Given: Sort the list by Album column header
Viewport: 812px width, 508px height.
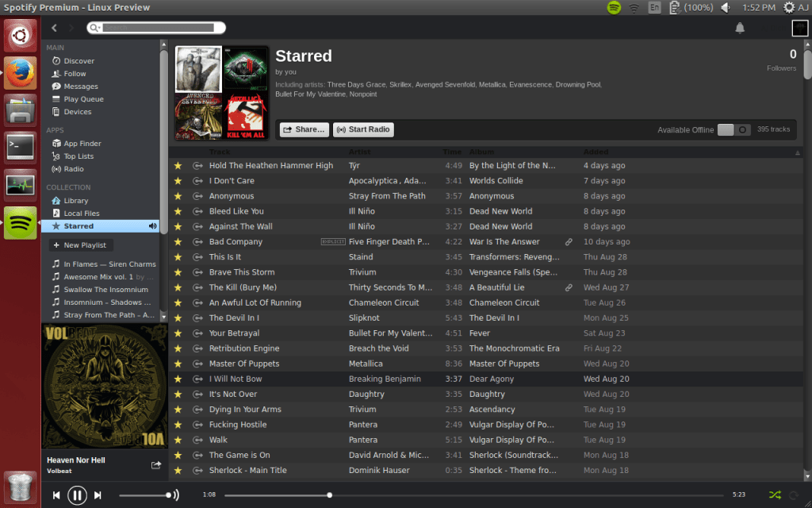Looking at the screenshot, I should (481, 152).
